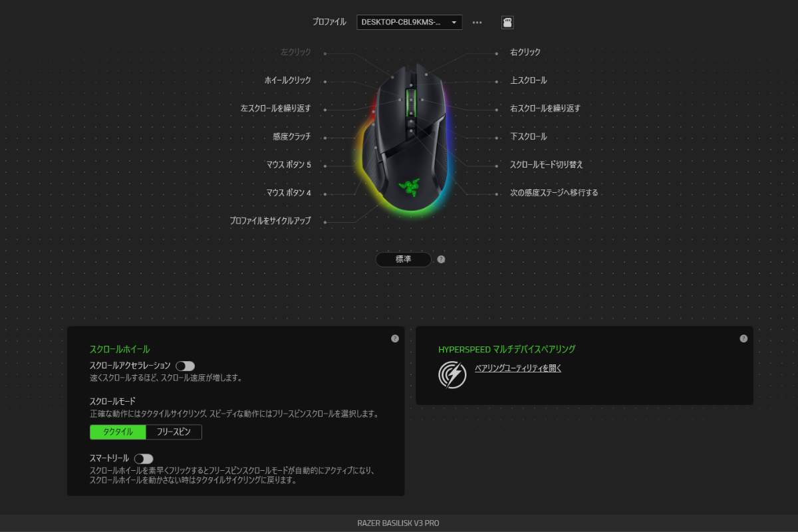Select the プロファイルをサイクルアップ assignment
This screenshot has width=798, height=532.
pyautogui.click(x=270, y=221)
